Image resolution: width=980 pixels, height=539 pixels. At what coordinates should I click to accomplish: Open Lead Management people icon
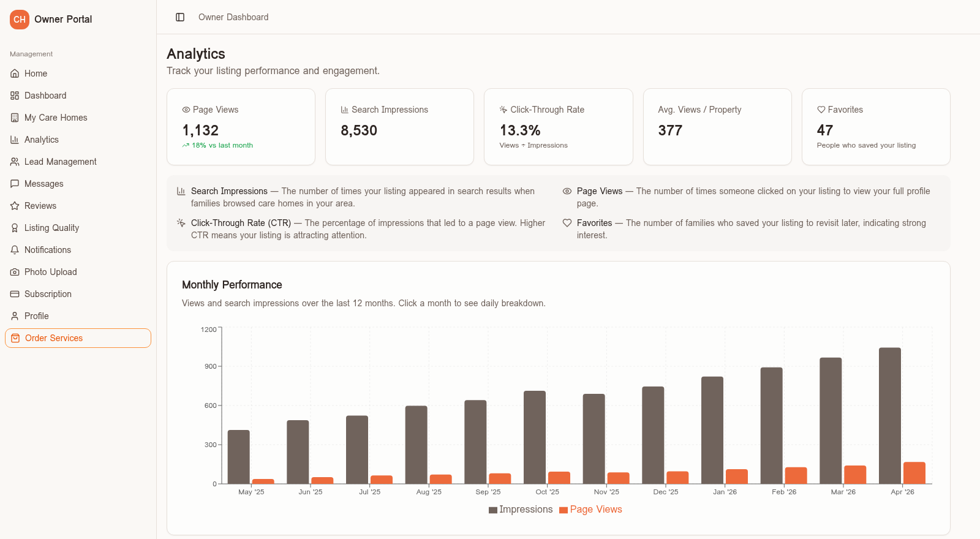15,162
